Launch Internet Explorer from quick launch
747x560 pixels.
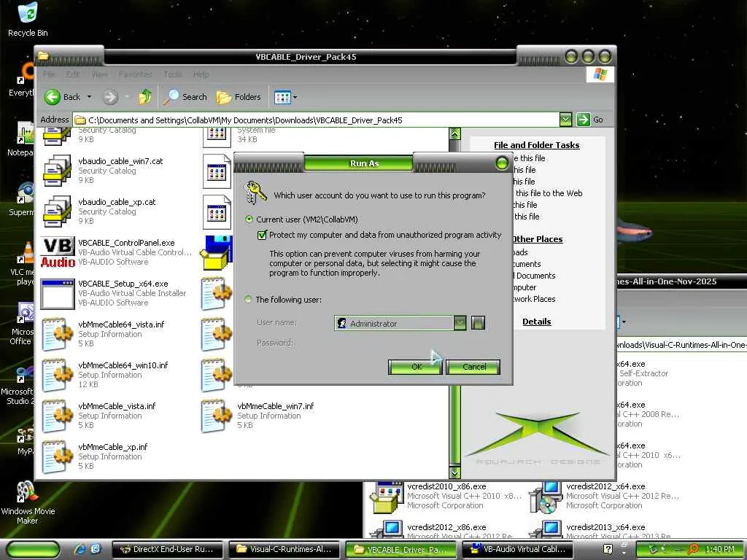click(80, 549)
